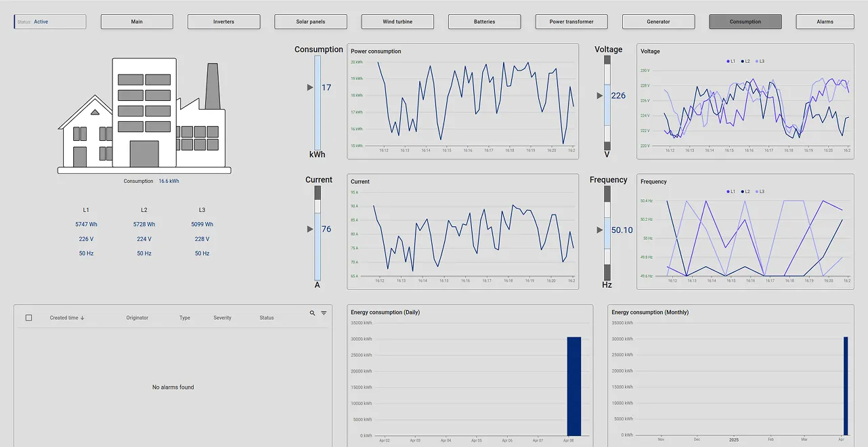
Task: Click the Voltage slider pointer arrow
Action: coord(599,95)
